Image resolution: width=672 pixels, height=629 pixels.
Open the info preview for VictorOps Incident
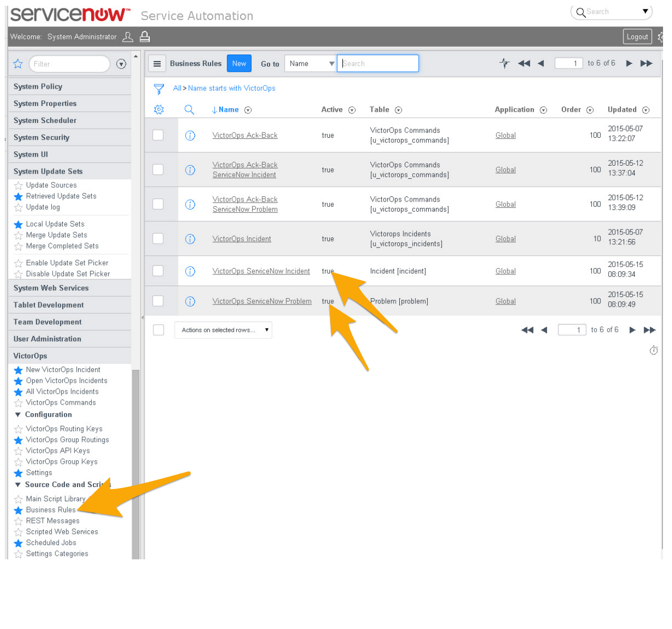point(190,239)
